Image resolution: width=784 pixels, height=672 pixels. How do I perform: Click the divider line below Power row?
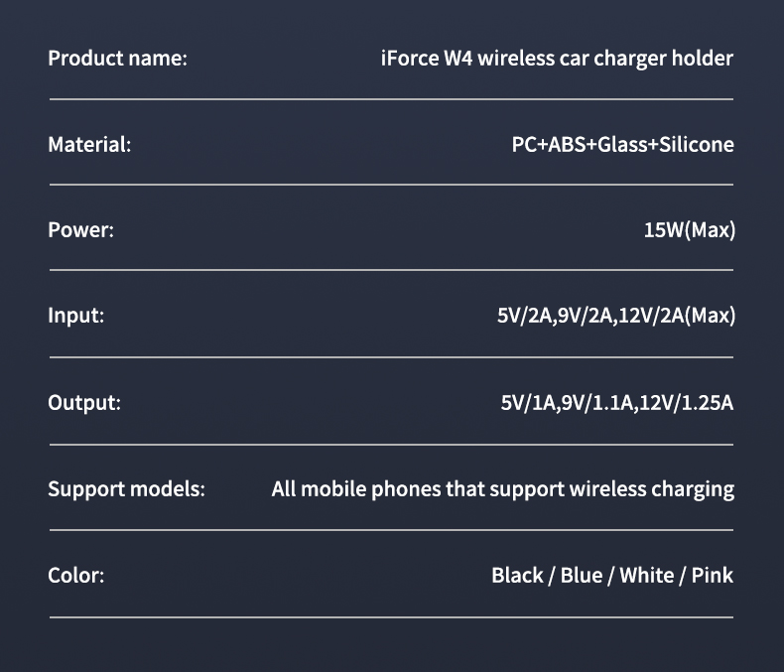click(x=391, y=270)
